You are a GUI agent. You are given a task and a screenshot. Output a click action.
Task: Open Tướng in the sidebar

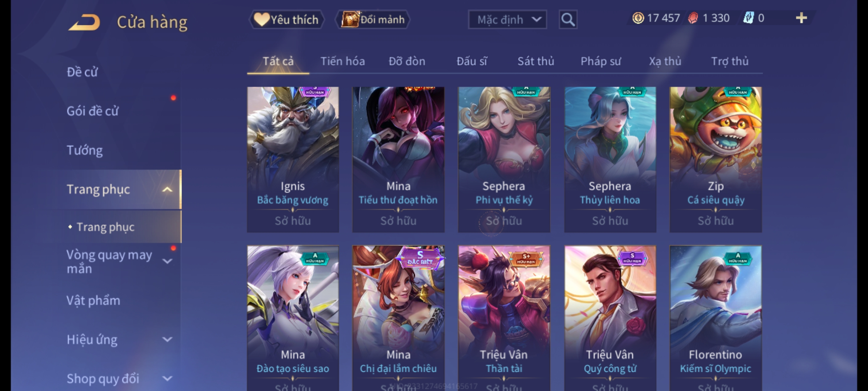[85, 150]
